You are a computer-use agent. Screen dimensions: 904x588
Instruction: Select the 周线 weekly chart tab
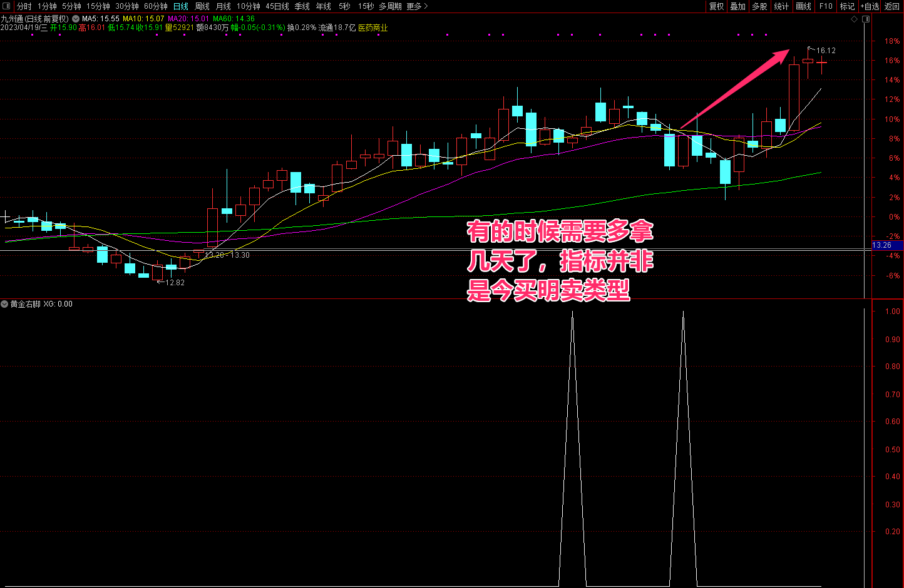[x=202, y=6]
